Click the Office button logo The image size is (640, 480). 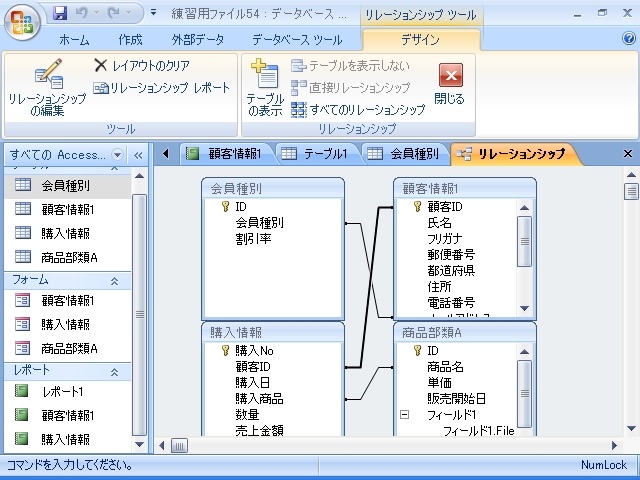click(x=22, y=22)
